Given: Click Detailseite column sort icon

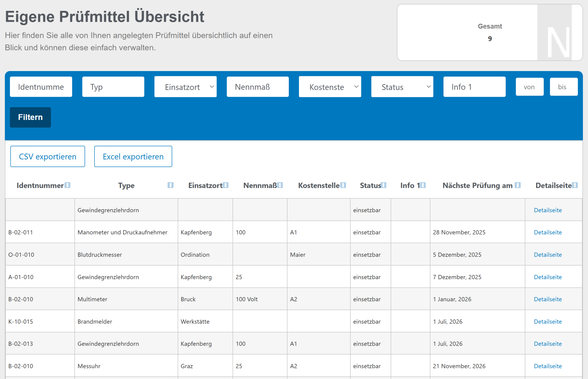Looking at the screenshot, I should point(575,185).
